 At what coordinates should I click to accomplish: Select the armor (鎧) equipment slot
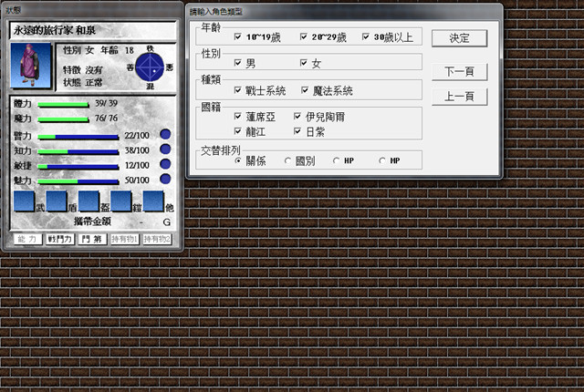tap(121, 201)
